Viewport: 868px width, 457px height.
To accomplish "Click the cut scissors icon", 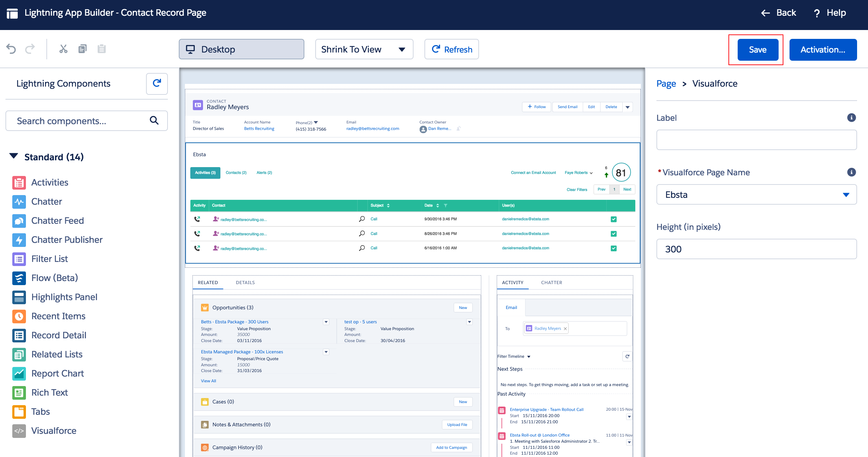I will (63, 49).
